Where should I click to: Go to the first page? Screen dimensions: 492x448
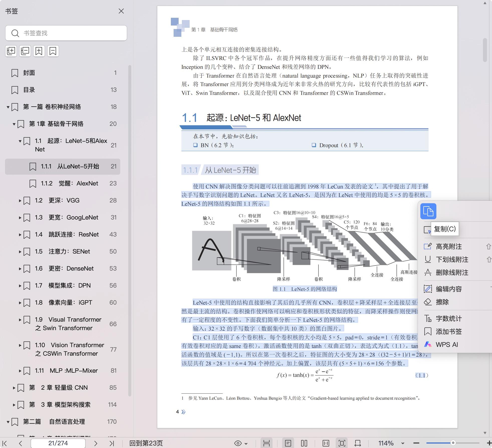pyautogui.click(x=5, y=443)
